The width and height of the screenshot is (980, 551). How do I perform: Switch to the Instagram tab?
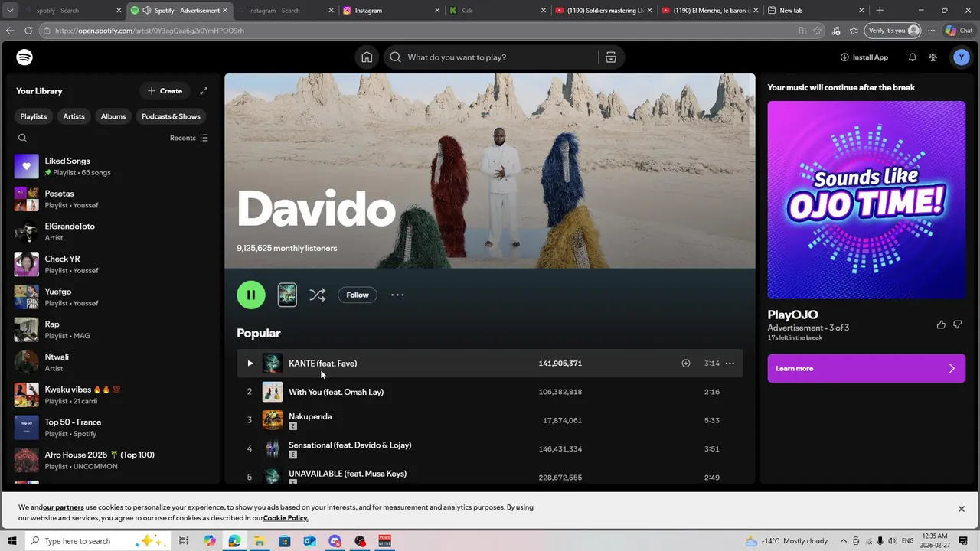tap(390, 11)
